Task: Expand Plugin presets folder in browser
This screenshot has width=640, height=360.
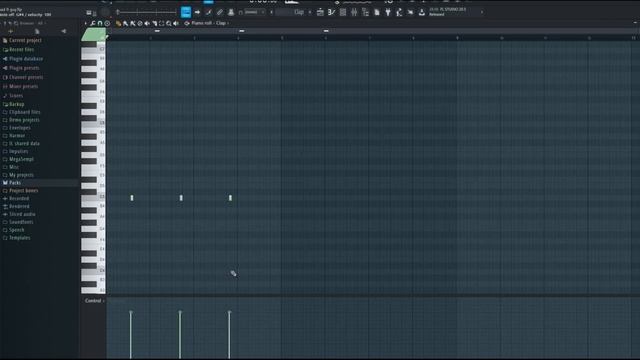Action: coord(21,68)
